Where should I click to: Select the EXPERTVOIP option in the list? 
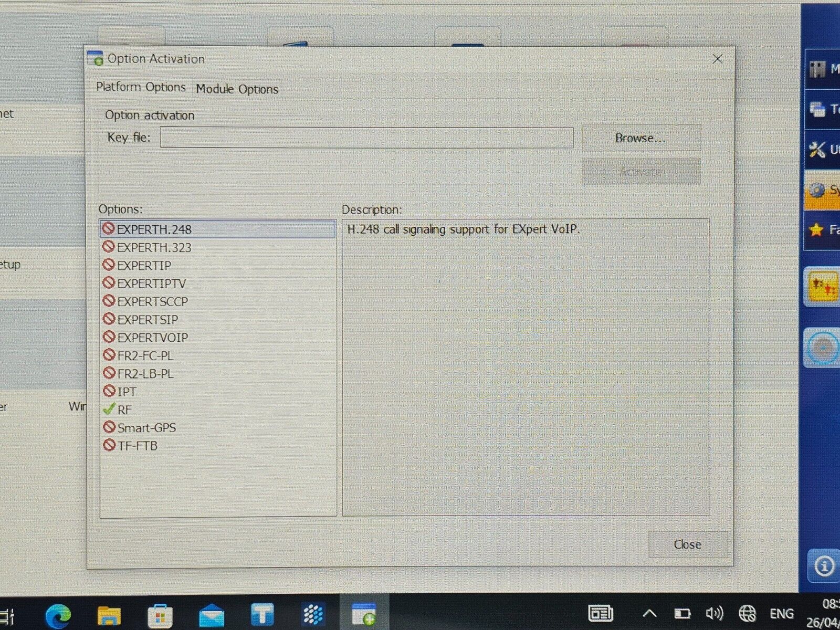tap(153, 337)
